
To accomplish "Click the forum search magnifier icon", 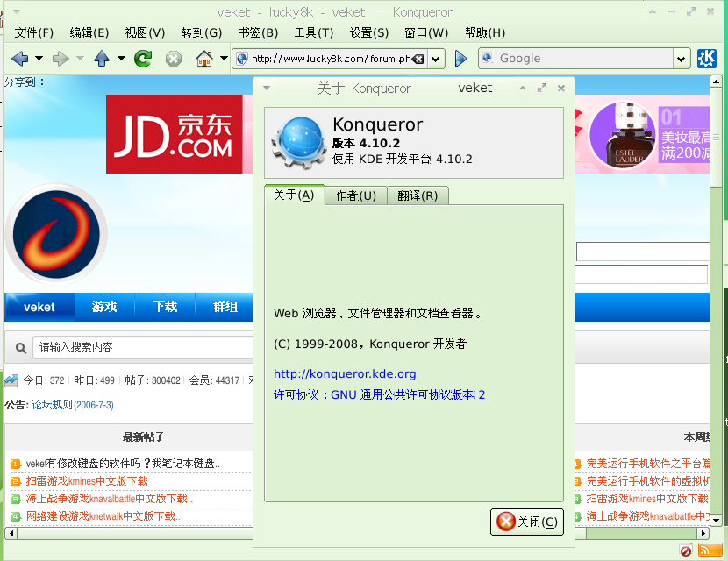I will pos(20,347).
